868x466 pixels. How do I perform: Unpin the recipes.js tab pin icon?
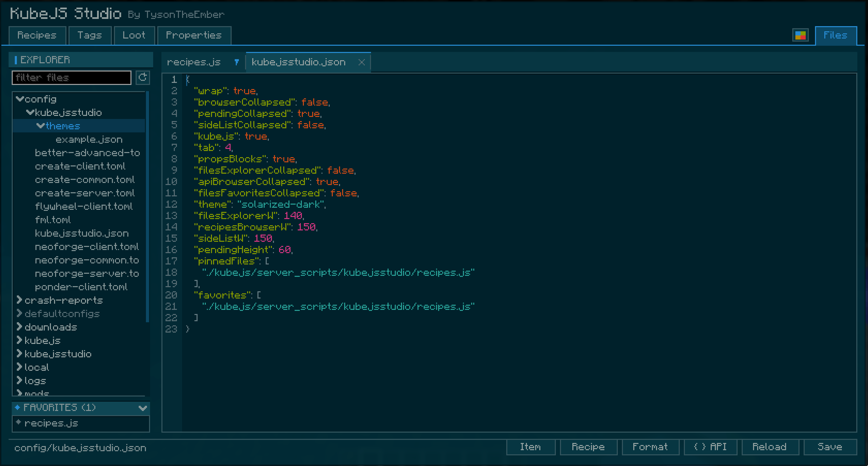(x=237, y=62)
